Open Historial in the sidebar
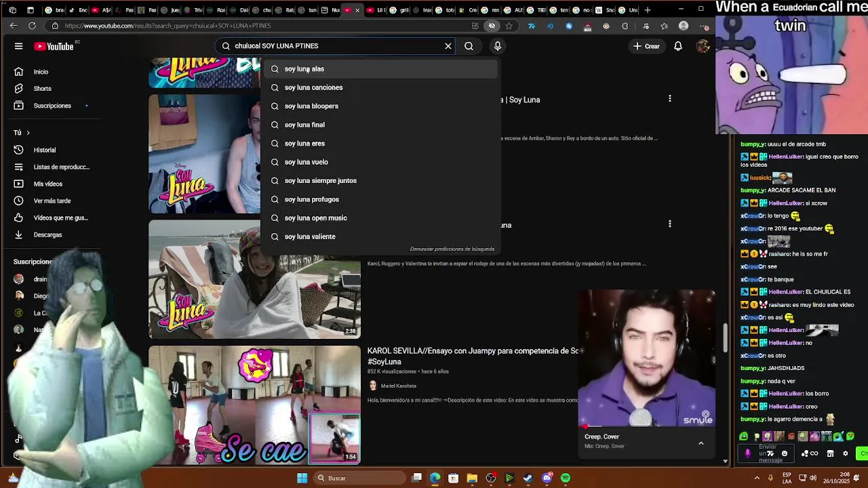This screenshot has width=868, height=488. tap(54, 150)
